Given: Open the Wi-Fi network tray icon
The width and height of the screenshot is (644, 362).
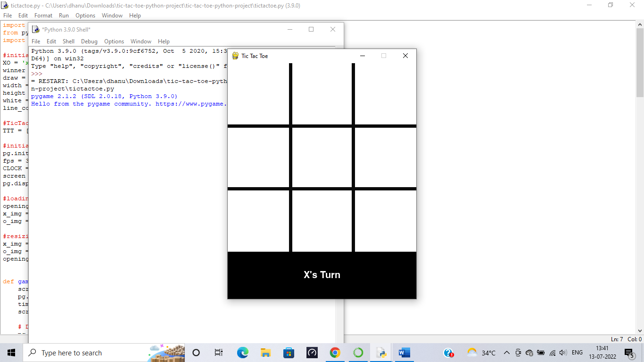Looking at the screenshot, I should 552,353.
